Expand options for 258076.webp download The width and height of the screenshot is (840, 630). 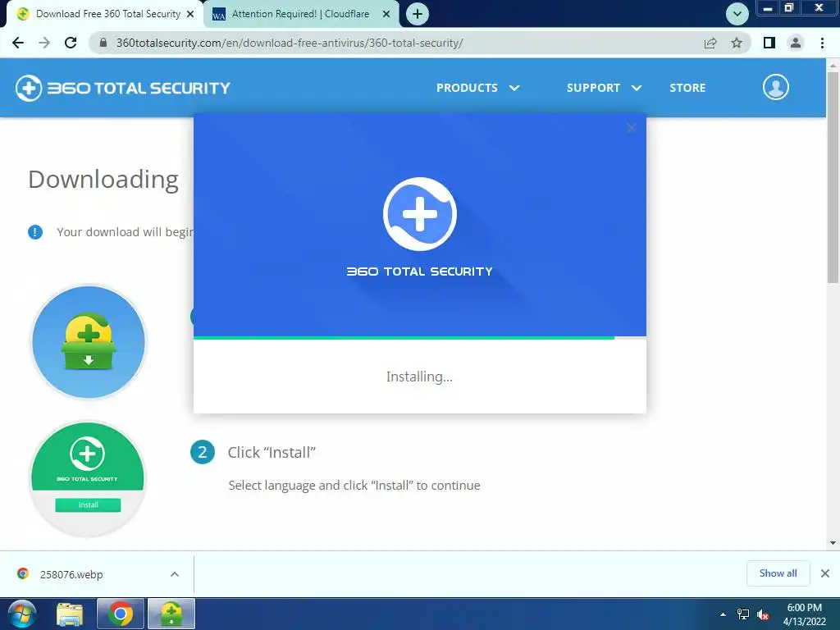point(175,574)
